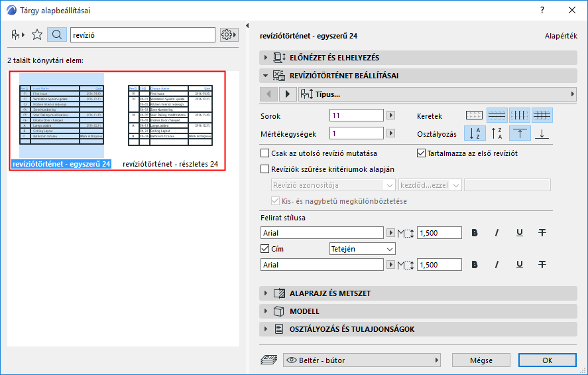Toggle strikethrough for Cím title font
This screenshot has height=375, width=588.
click(x=542, y=265)
